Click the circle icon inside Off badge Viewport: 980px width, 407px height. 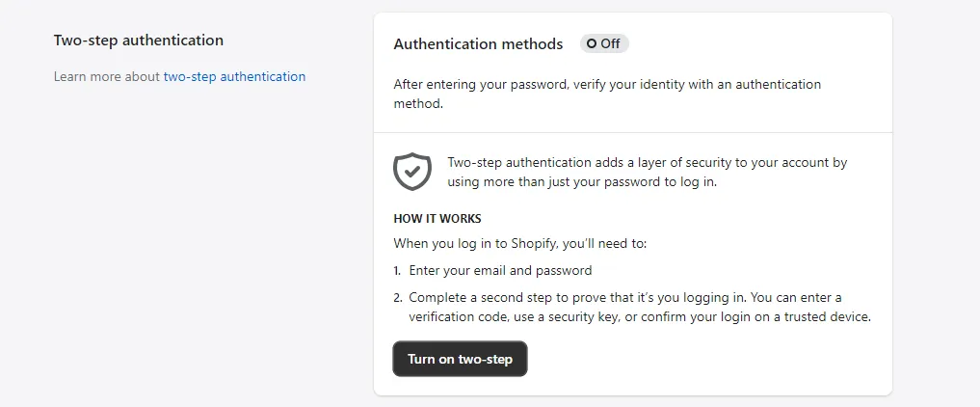(592, 43)
